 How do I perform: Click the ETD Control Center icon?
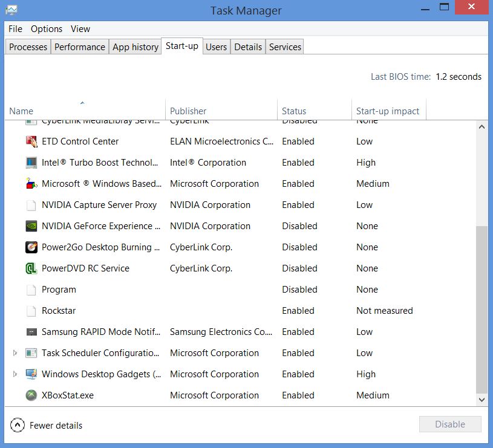tap(31, 141)
